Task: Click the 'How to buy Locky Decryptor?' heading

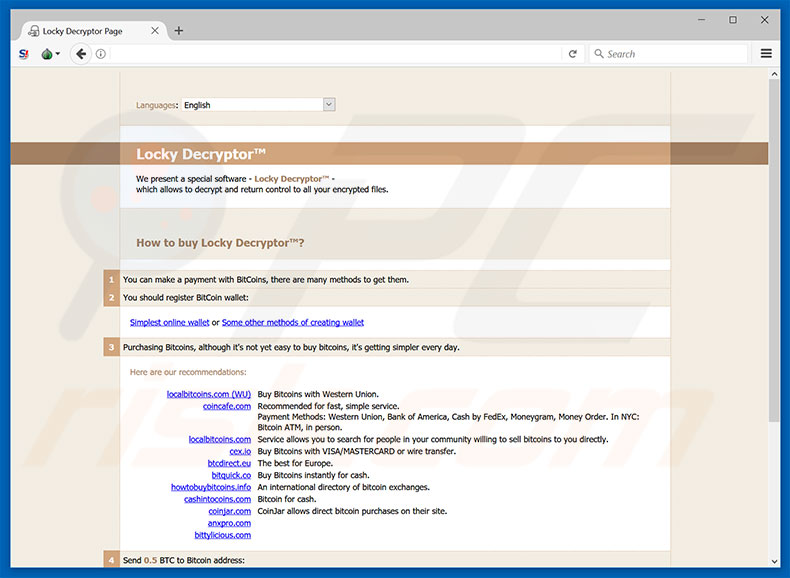Action: [x=220, y=243]
